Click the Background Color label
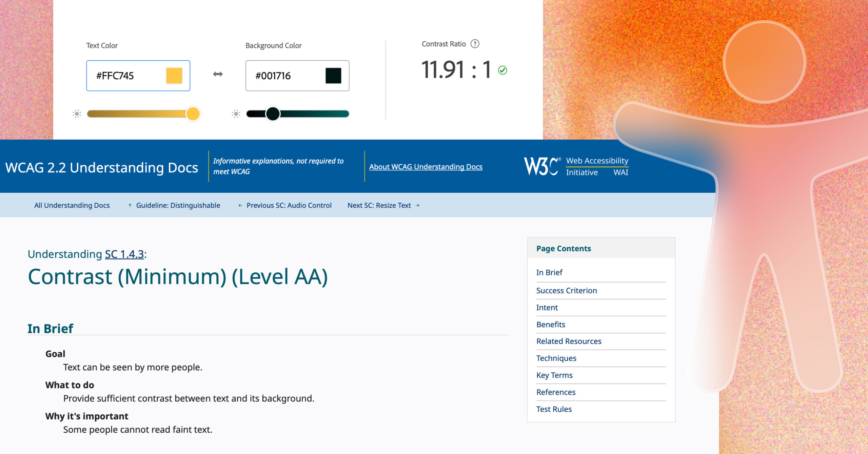 (273, 45)
